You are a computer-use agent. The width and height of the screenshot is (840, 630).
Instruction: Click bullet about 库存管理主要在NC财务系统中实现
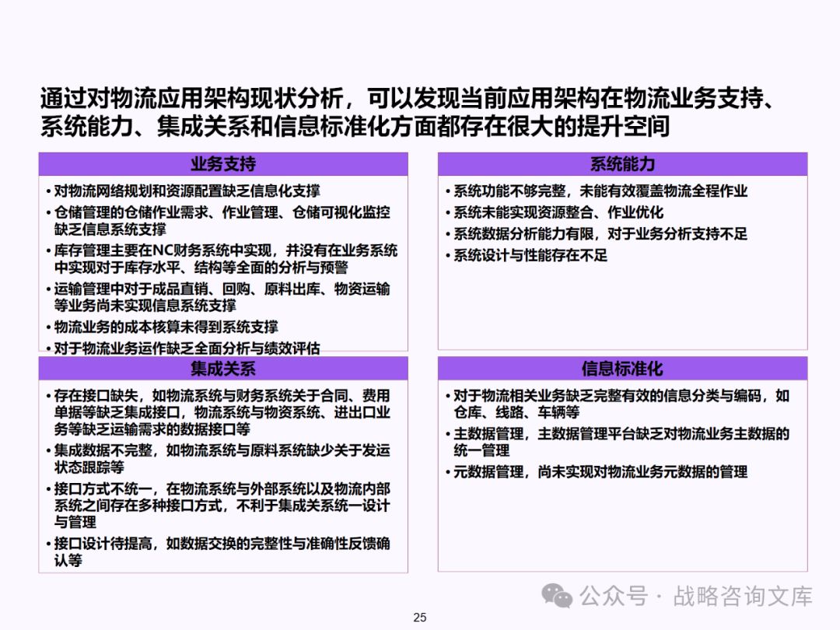[x=222, y=259]
